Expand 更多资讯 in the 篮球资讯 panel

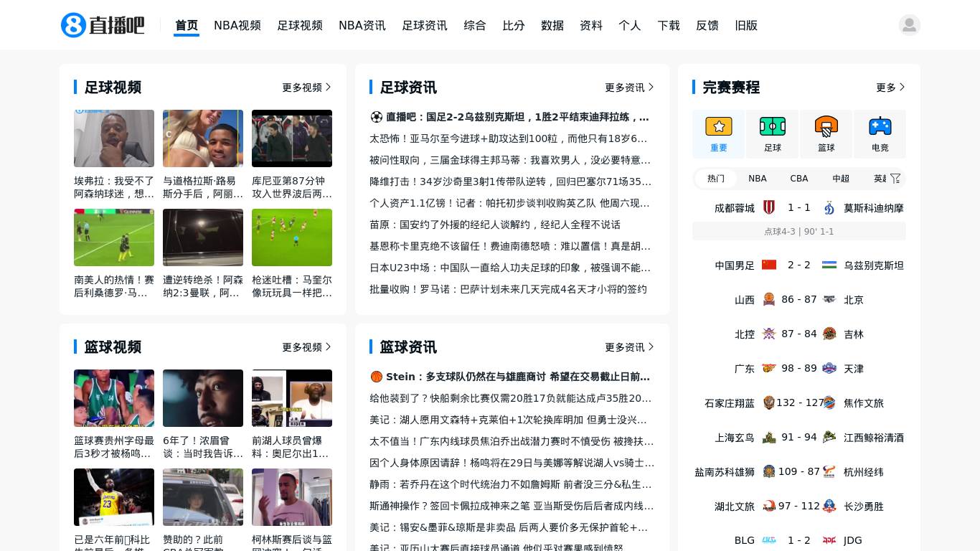pos(627,347)
